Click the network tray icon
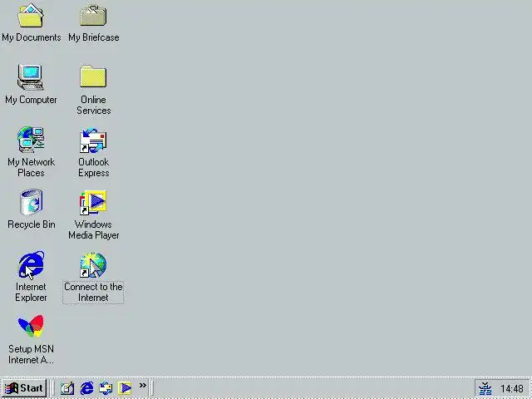This screenshot has width=532, height=399. click(485, 388)
